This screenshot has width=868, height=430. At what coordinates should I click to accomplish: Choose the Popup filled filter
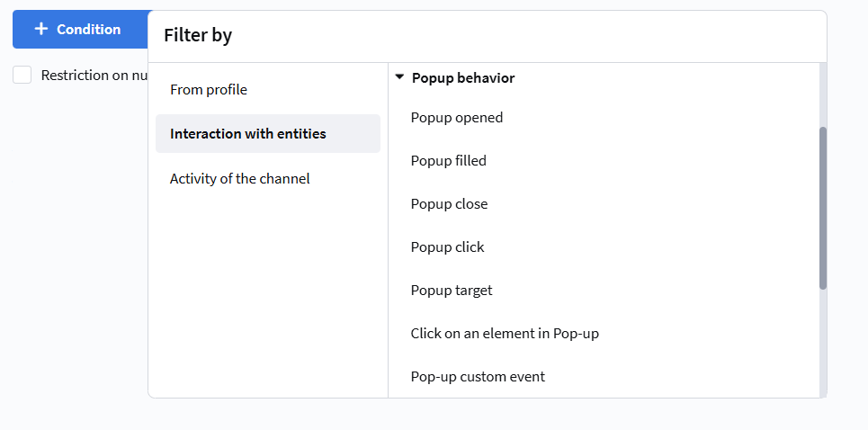pyautogui.click(x=448, y=161)
